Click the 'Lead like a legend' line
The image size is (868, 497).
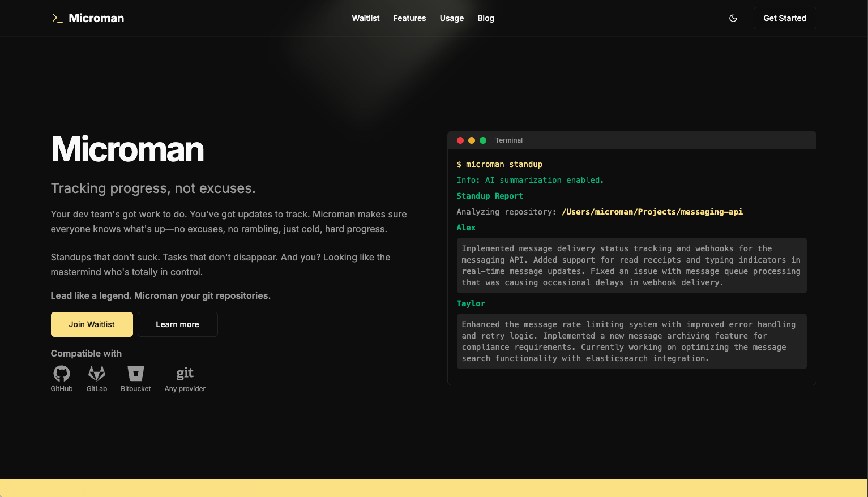point(161,295)
